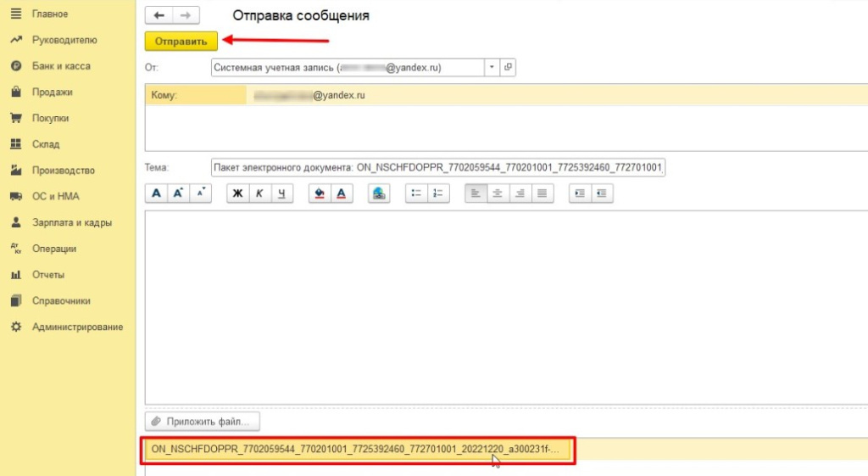Open the Зарплата и кадры section
The width and height of the screenshot is (868, 476).
72,222
